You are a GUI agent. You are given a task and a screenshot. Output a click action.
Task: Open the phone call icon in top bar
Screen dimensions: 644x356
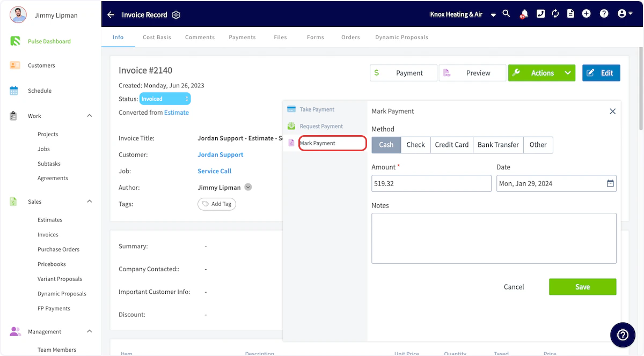(540, 14)
